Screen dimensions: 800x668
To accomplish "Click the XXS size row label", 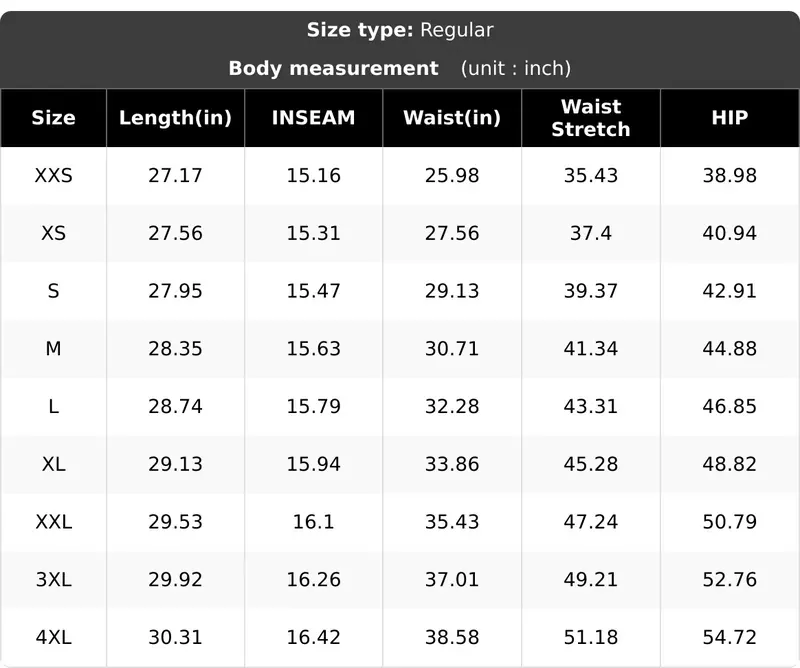I will (54, 176).
